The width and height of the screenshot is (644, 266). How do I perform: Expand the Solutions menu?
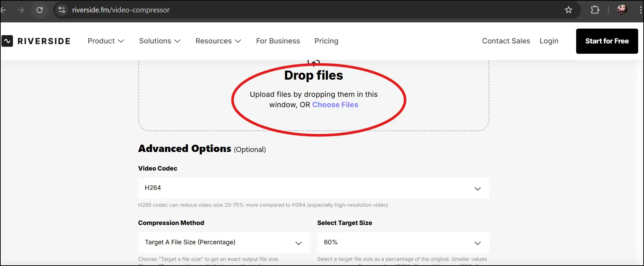pyautogui.click(x=160, y=41)
